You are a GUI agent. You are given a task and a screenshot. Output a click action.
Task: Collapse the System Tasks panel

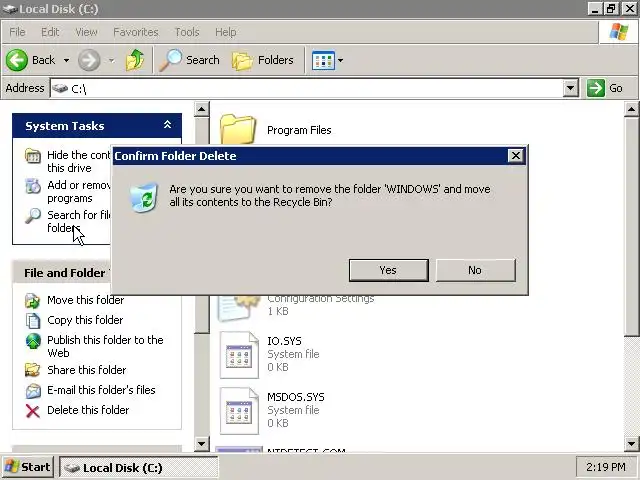click(x=167, y=125)
